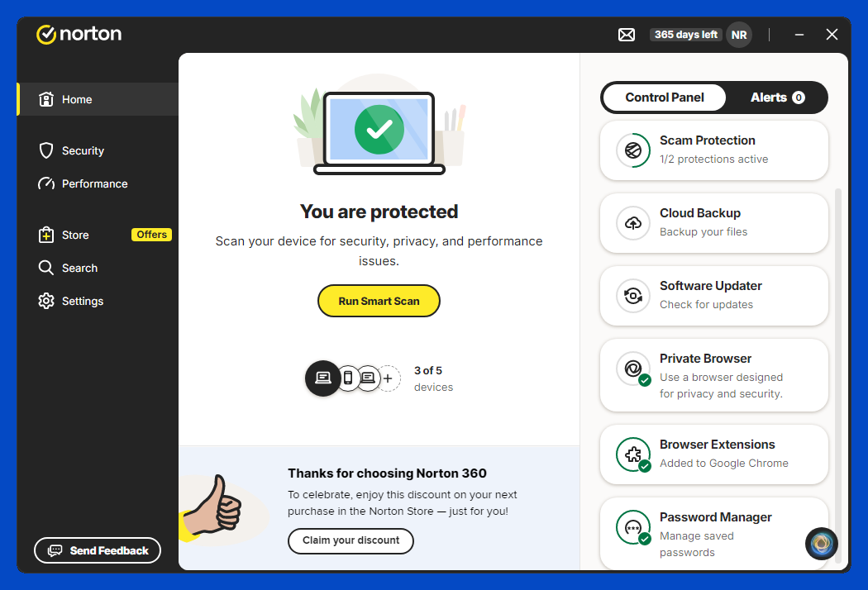Click the Security shield icon
The image size is (868, 590).
tap(46, 150)
